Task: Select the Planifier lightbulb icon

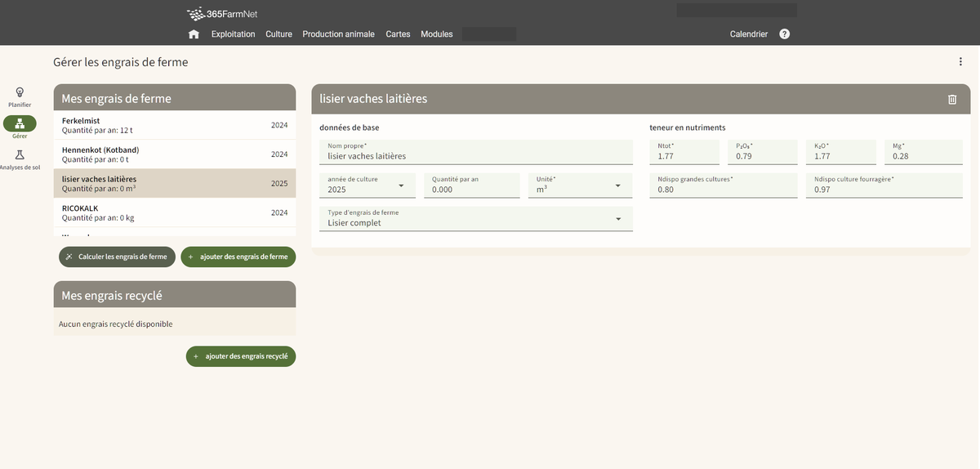Action: click(20, 92)
